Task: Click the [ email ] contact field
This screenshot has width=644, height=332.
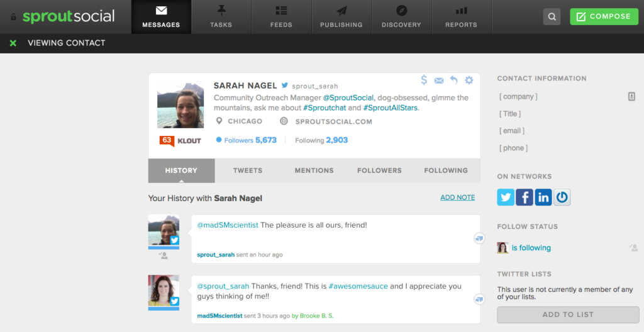Action: [512, 131]
